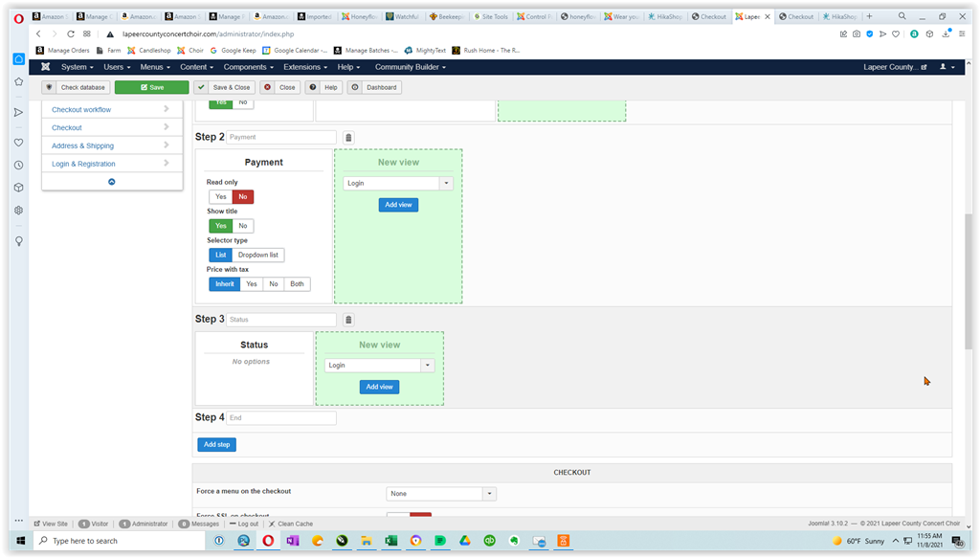This screenshot has width=980, height=558.
Task: Open File Explorer from the taskbar
Action: coord(367,541)
